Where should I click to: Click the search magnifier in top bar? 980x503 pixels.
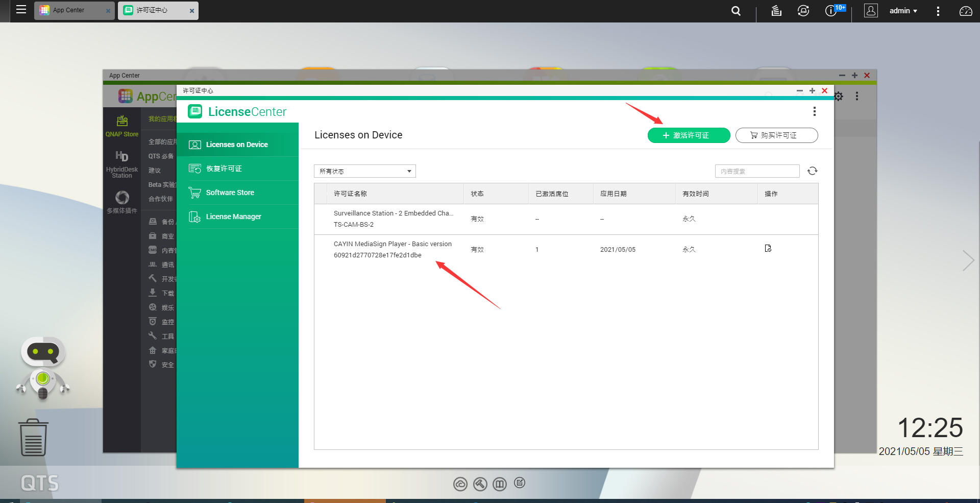click(736, 11)
